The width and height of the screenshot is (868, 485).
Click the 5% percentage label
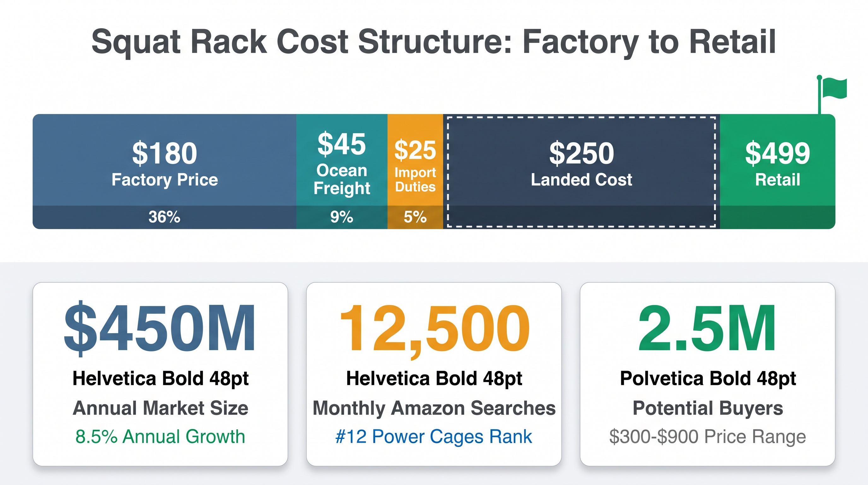coord(415,217)
